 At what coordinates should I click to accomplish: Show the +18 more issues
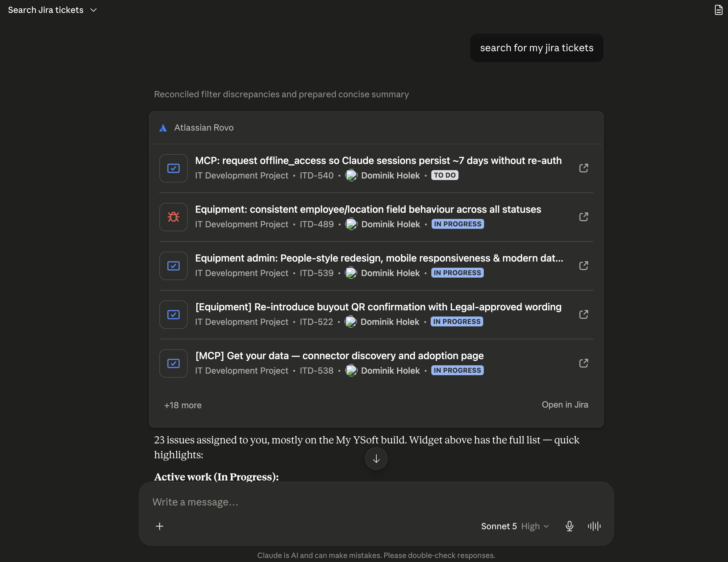[x=183, y=405]
